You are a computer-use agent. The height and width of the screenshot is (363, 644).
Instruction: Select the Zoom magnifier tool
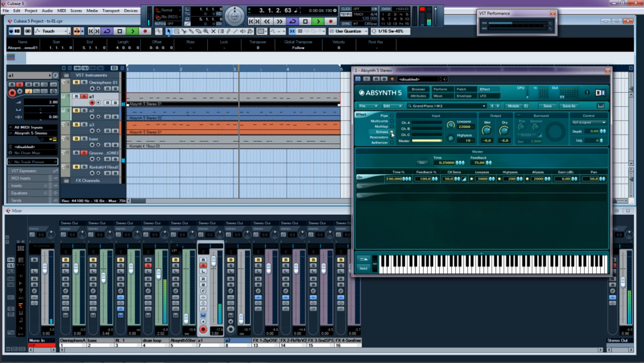point(206,31)
